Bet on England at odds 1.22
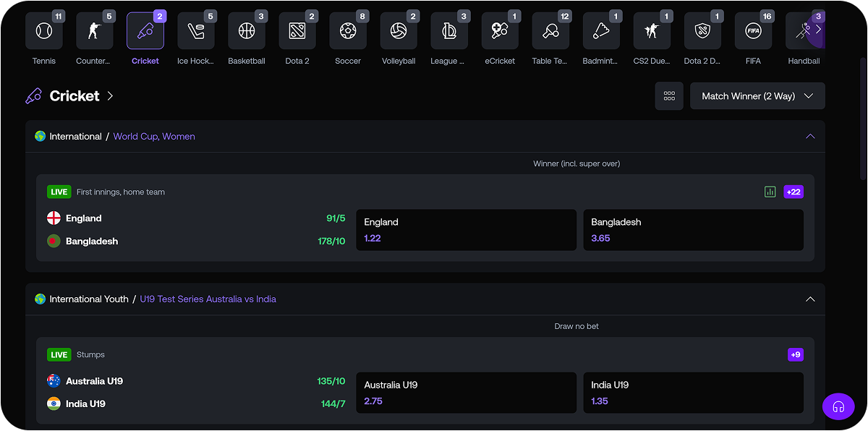868x431 pixels. (x=466, y=230)
